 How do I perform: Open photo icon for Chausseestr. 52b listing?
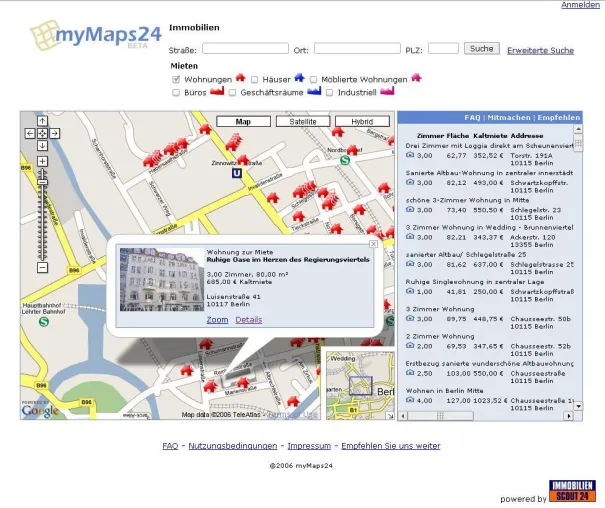click(x=410, y=346)
